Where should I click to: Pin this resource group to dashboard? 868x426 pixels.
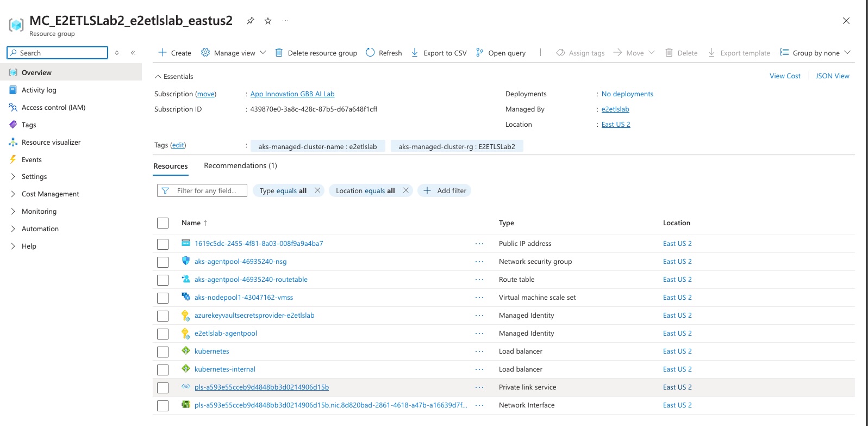(250, 21)
